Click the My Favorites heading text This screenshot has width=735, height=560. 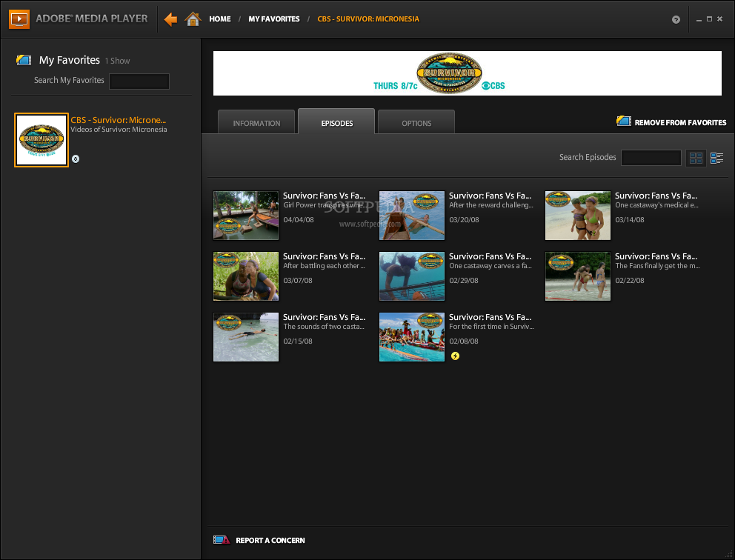(x=70, y=60)
